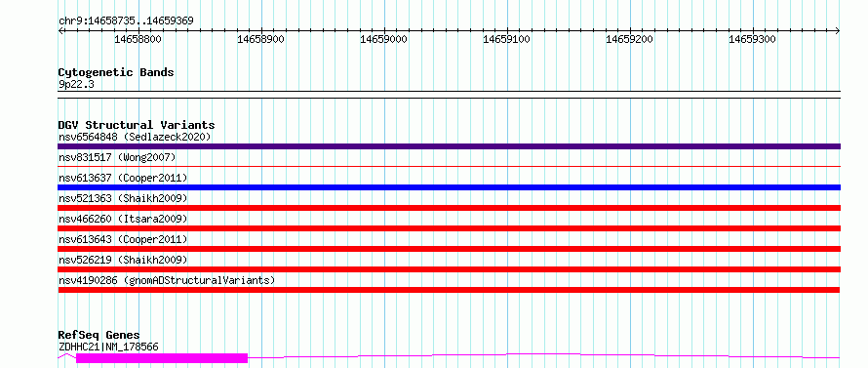868x368 pixels.
Task: Click the red nsv4190286 variant bar
Action: tap(449, 290)
